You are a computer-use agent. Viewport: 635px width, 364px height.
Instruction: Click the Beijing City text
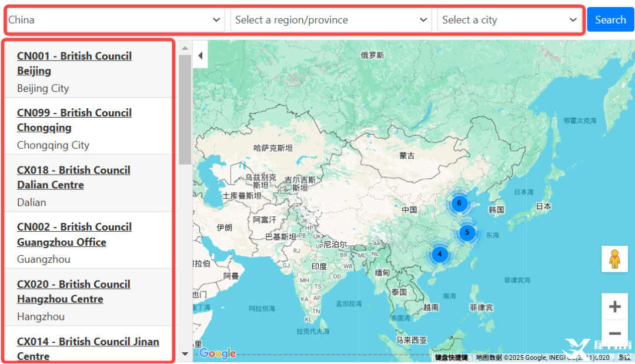pos(43,88)
